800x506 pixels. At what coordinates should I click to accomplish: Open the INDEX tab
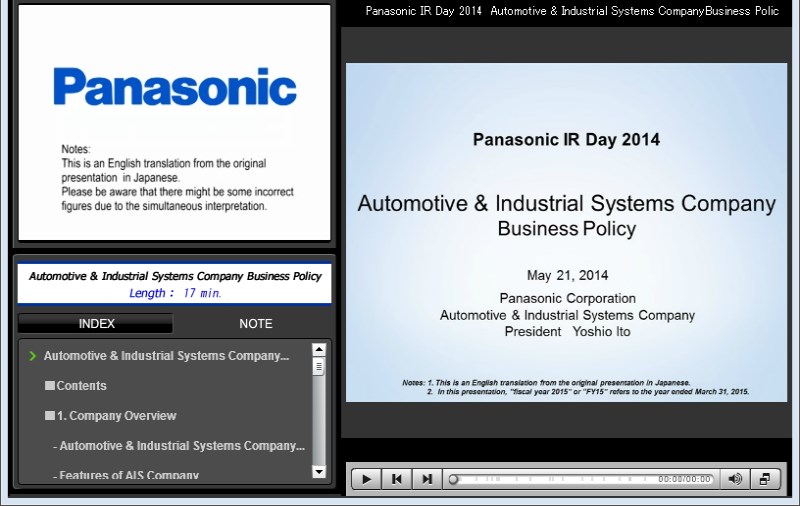[96, 323]
